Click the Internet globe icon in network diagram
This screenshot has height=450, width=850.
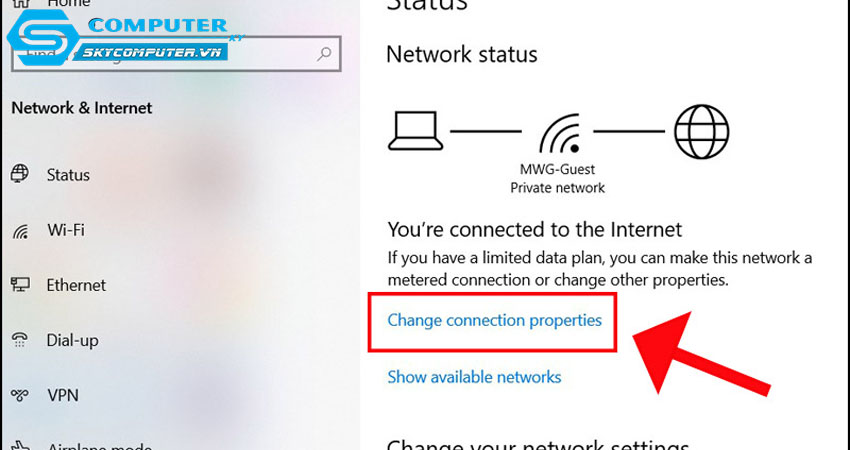pyautogui.click(x=701, y=132)
